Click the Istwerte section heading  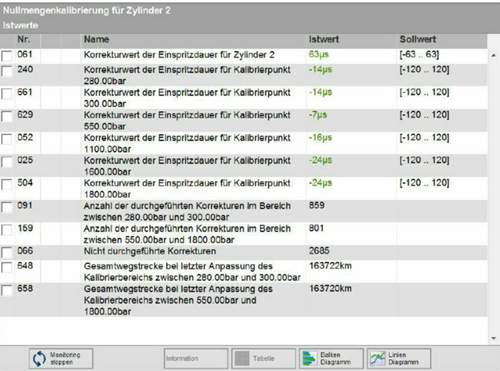(20, 25)
